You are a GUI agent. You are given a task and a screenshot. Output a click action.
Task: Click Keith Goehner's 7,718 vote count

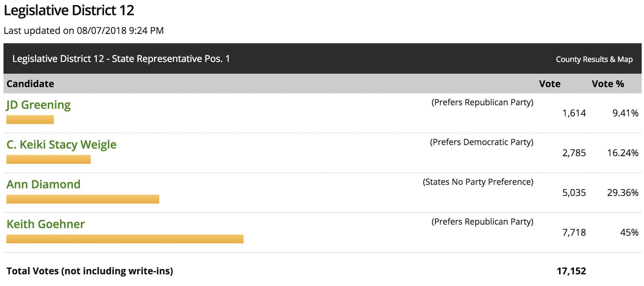[x=574, y=233]
